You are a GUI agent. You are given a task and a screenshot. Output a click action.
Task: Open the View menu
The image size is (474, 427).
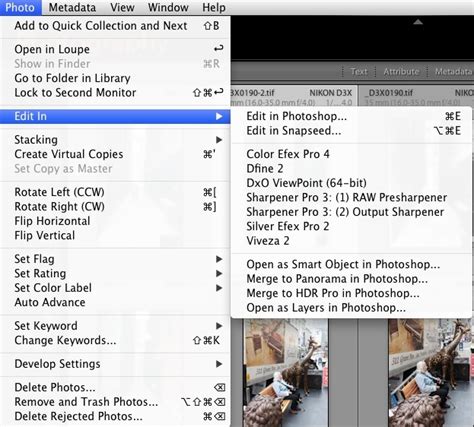coord(122,7)
